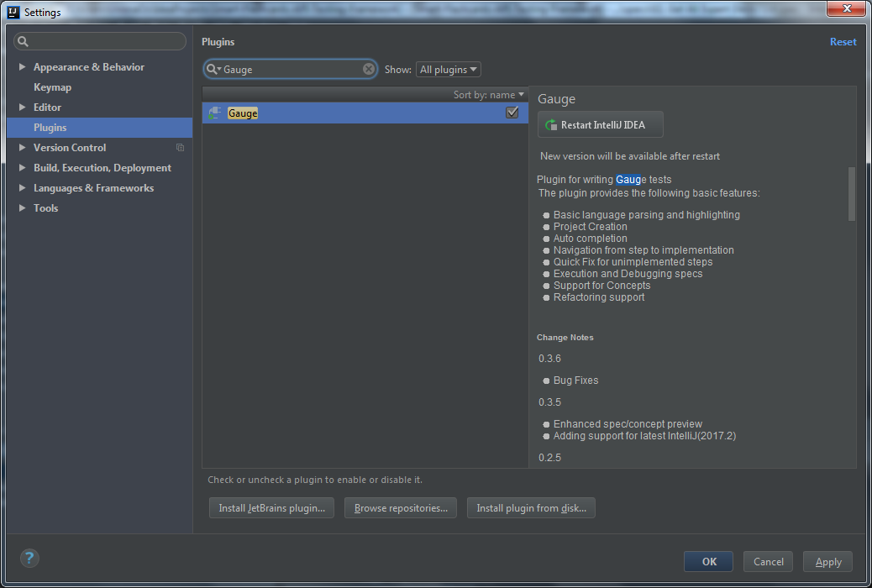Screen dimensions: 872x588
Task: Expand Build, Execution, Deployment node
Action: [22, 167]
